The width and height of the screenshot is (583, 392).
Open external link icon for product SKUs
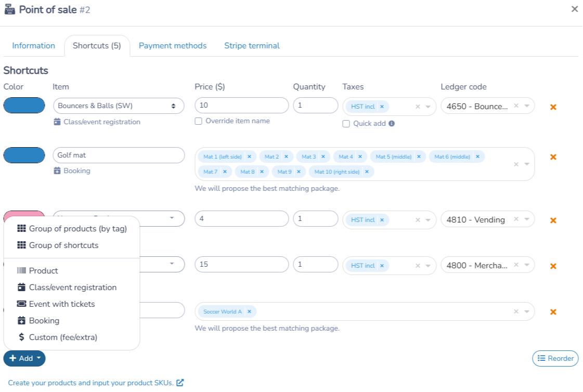pos(180,383)
